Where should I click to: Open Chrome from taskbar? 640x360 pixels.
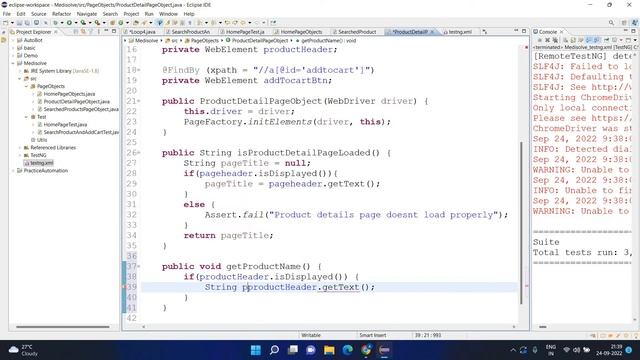click(x=366, y=350)
